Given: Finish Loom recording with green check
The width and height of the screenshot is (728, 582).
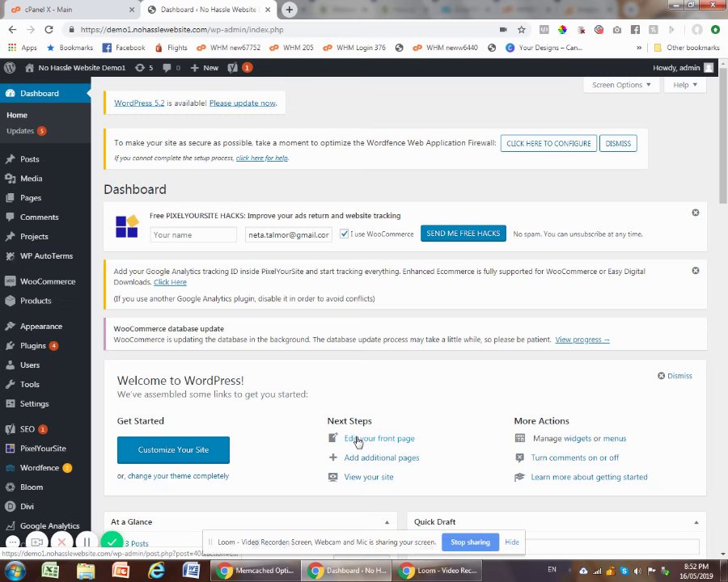Looking at the screenshot, I should 112,542.
